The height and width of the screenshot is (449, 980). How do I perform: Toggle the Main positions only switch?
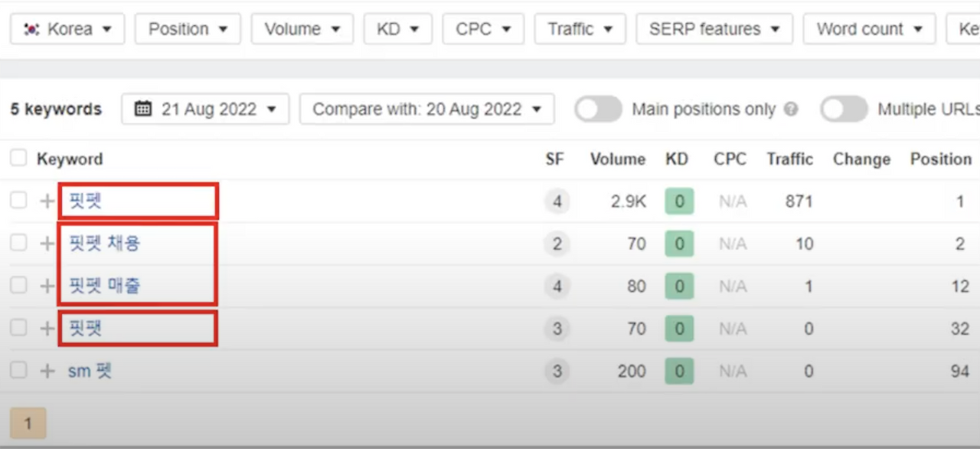click(598, 110)
